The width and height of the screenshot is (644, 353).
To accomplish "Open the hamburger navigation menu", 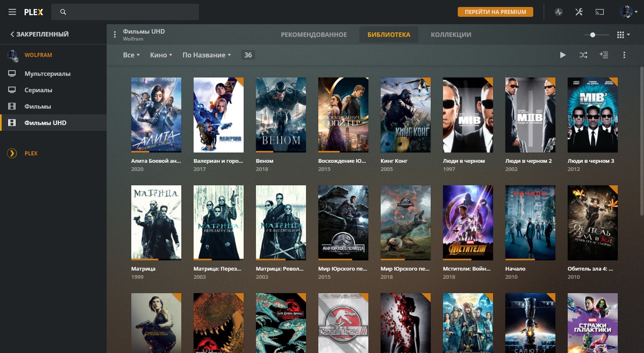I will [12, 12].
